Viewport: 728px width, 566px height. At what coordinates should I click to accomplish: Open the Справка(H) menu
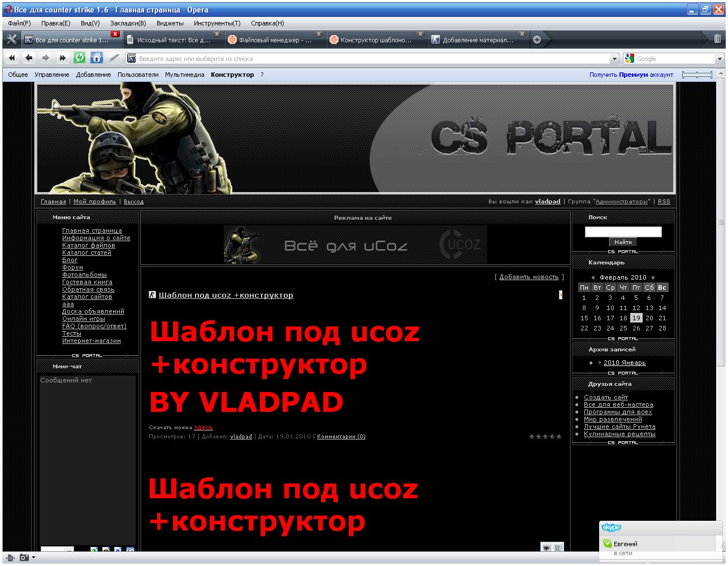pyautogui.click(x=267, y=23)
